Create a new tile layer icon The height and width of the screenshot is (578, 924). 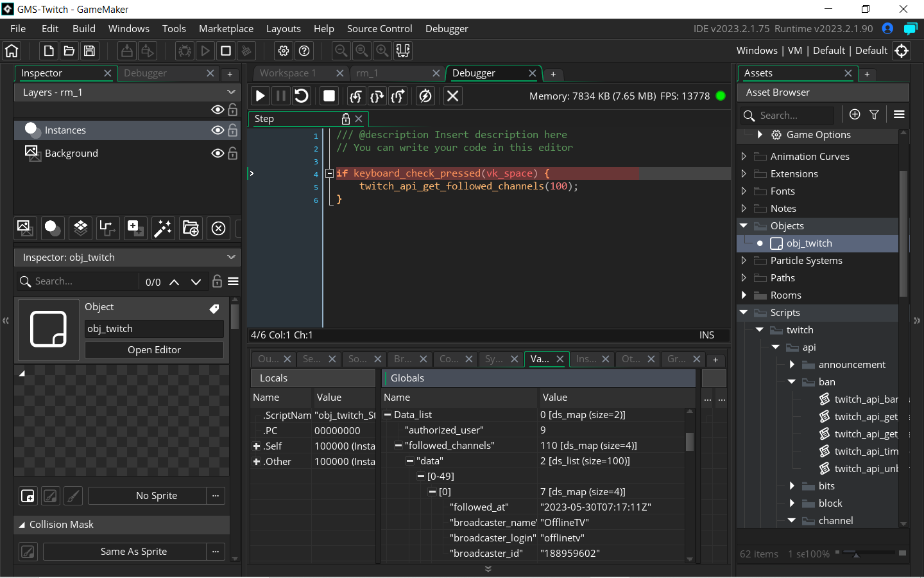pos(80,228)
